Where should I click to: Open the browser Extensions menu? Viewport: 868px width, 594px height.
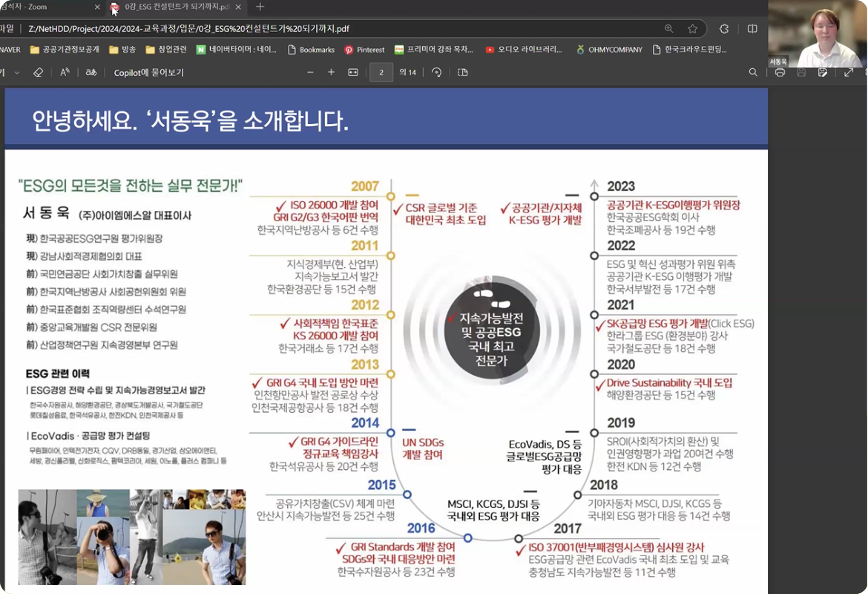pyautogui.click(x=724, y=29)
